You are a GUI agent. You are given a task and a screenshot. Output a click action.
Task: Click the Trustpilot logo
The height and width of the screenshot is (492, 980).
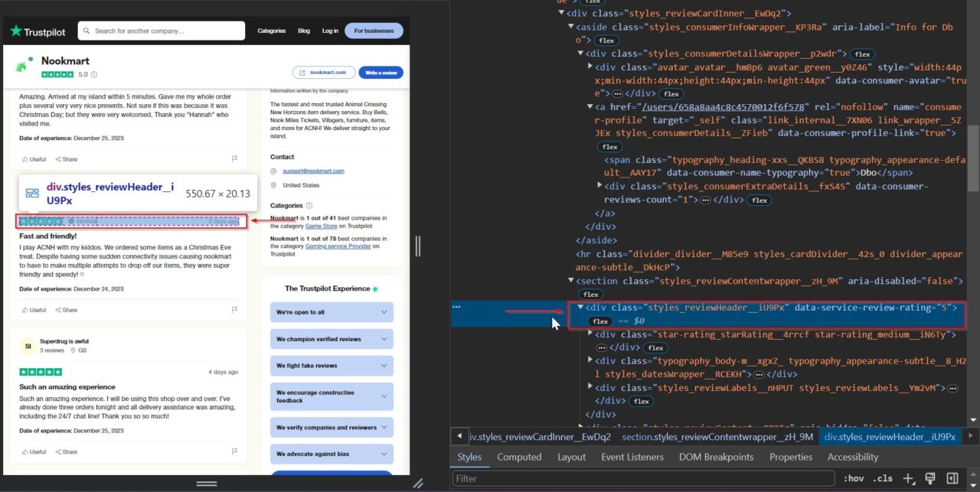click(x=37, y=31)
